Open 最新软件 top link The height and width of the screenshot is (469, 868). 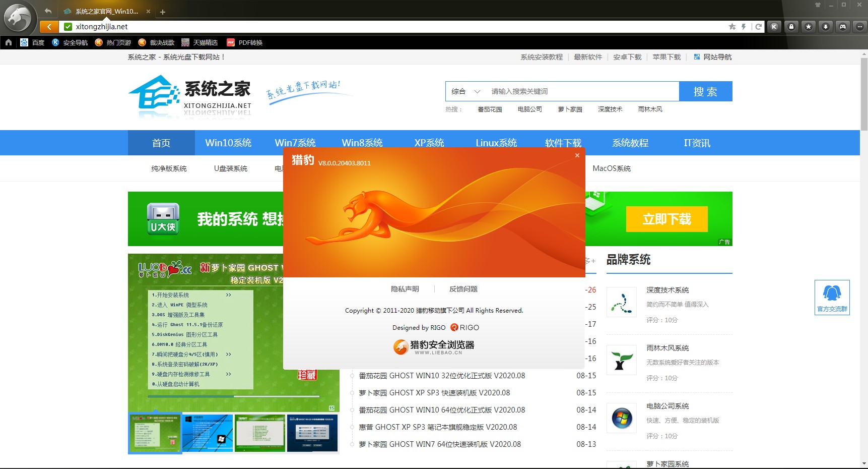click(588, 57)
